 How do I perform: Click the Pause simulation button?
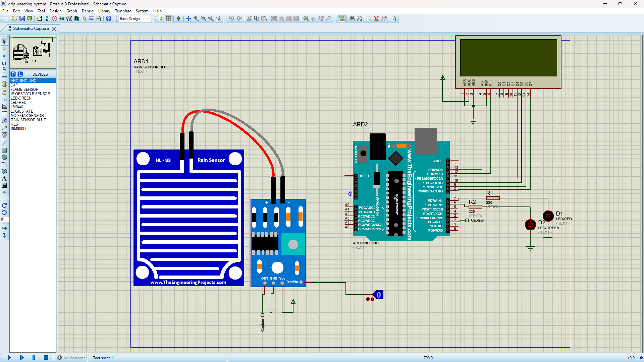34,358
